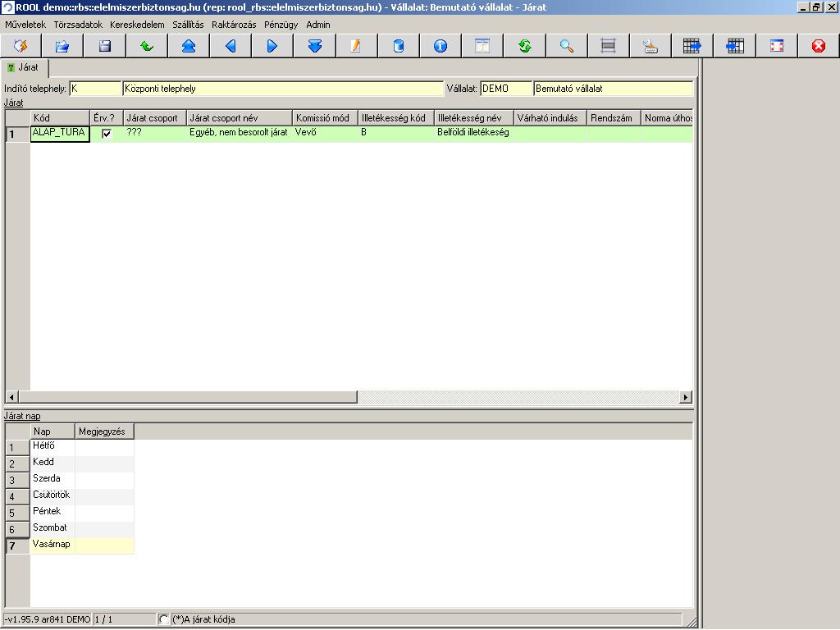Click the green refresh arrows icon
Screen dimensions: 840x630
tap(524, 46)
